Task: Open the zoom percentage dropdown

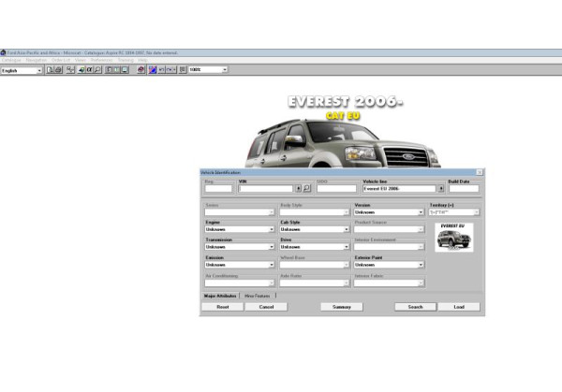Action: [x=225, y=70]
